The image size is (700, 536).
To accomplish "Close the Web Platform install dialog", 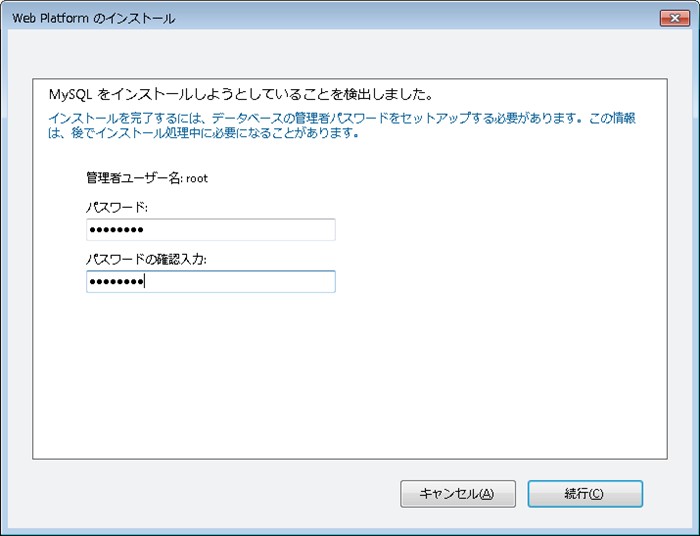I will [671, 17].
